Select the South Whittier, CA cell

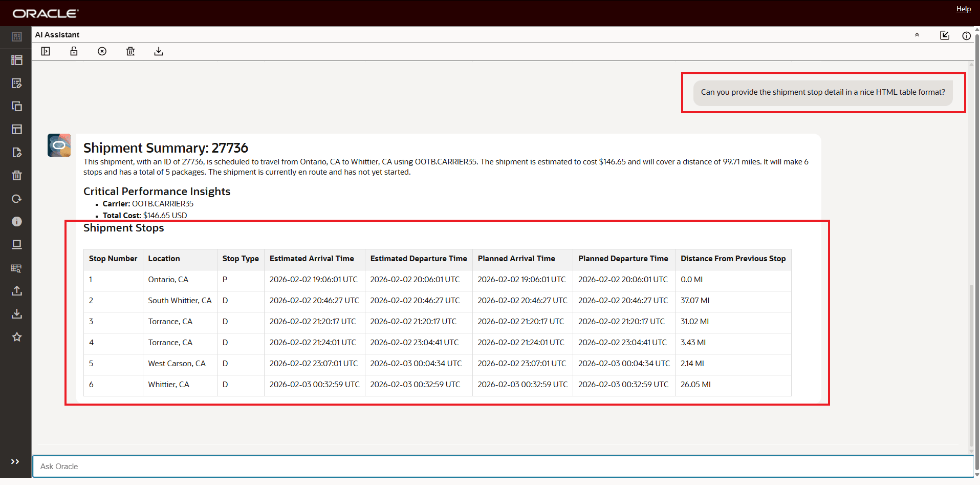tap(180, 301)
